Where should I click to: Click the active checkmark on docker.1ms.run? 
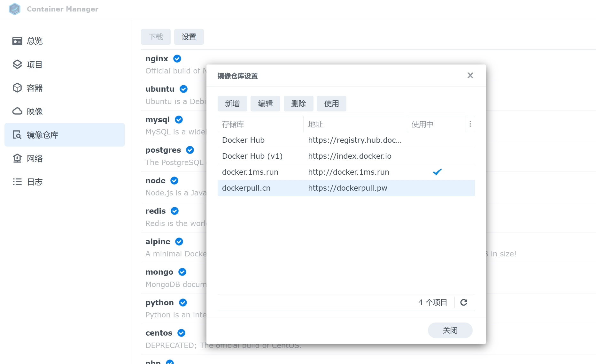tap(437, 172)
